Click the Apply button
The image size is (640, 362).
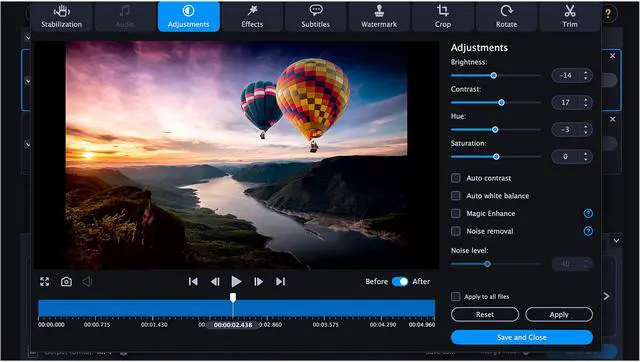[x=559, y=315]
